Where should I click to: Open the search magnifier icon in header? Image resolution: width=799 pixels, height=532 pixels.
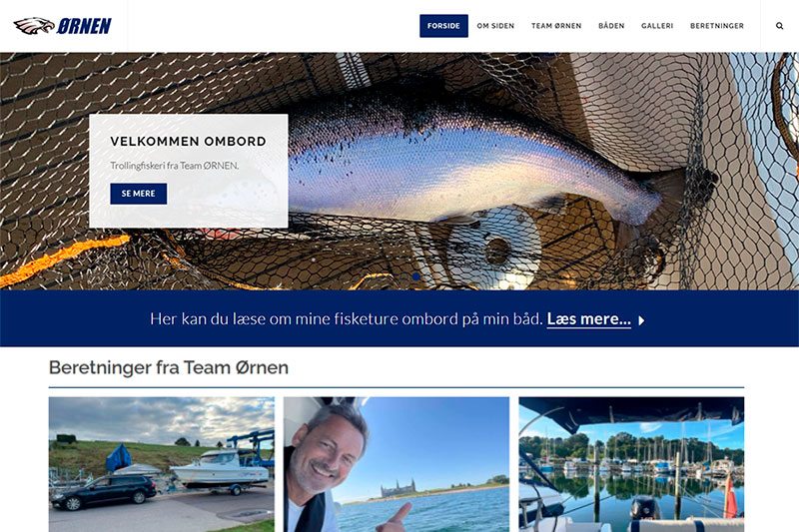click(779, 26)
